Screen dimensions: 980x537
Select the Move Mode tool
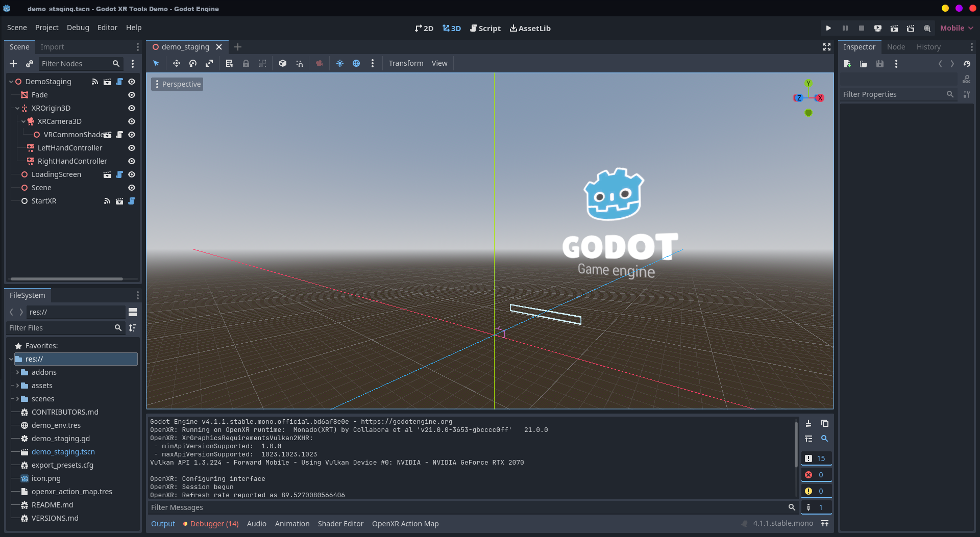(x=176, y=63)
